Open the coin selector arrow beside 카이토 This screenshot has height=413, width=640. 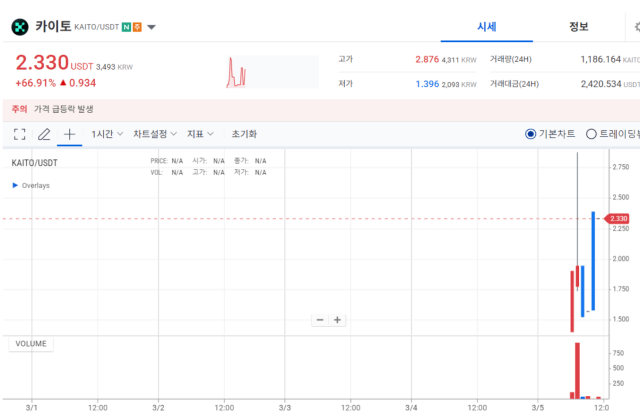click(151, 27)
